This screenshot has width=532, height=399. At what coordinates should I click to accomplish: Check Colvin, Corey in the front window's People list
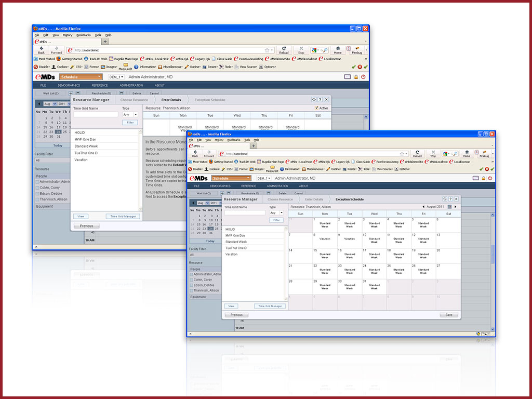click(x=191, y=280)
